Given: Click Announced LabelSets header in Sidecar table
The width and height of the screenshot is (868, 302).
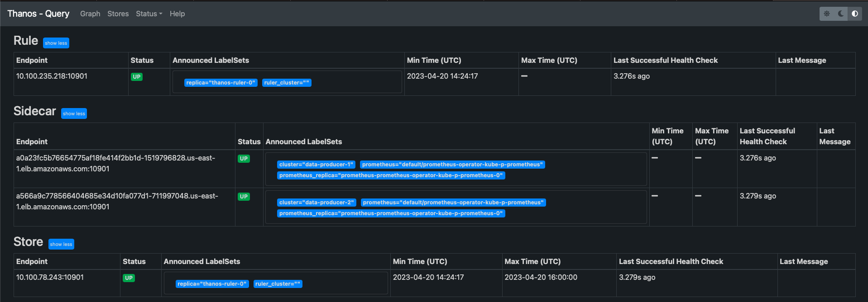Looking at the screenshot, I should point(304,142).
